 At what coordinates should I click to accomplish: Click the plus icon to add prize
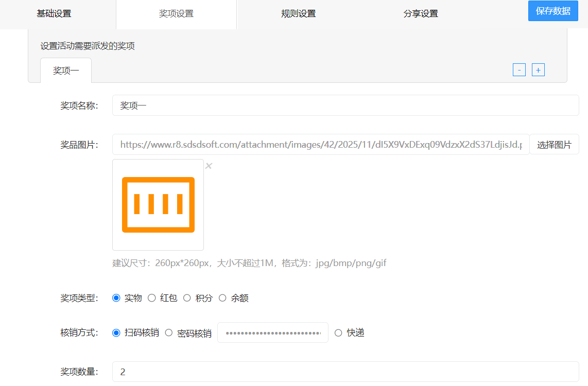pyautogui.click(x=538, y=70)
